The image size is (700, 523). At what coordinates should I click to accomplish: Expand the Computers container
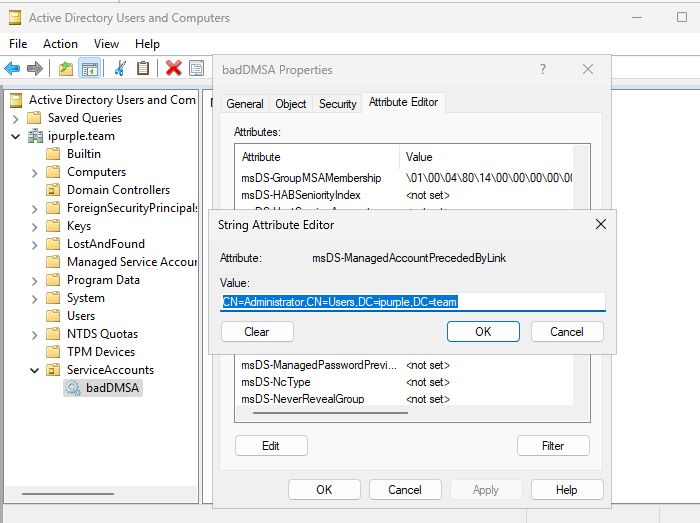click(x=35, y=172)
